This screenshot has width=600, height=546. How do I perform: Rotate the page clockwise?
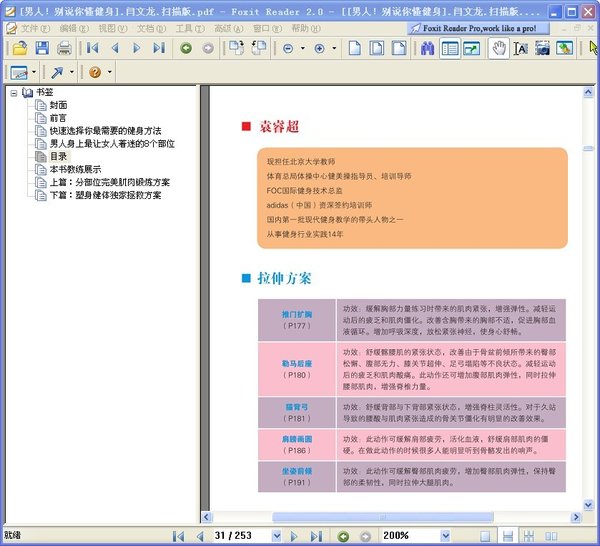[236, 48]
